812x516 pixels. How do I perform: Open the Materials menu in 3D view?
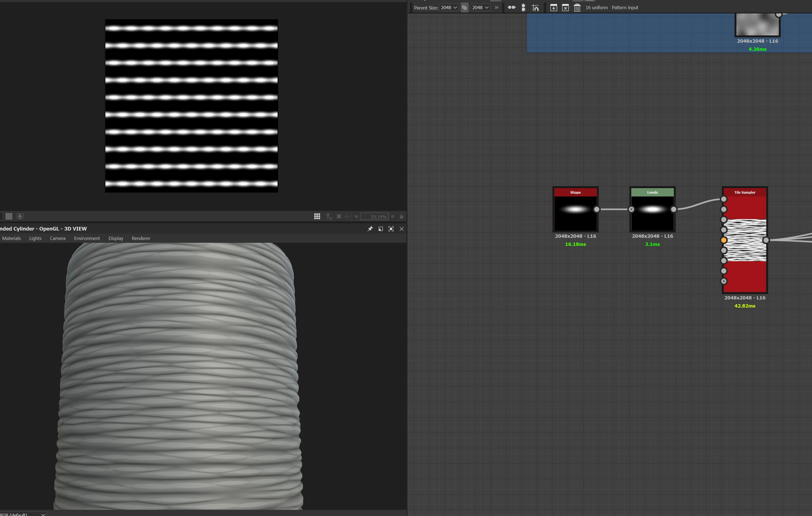(11, 238)
